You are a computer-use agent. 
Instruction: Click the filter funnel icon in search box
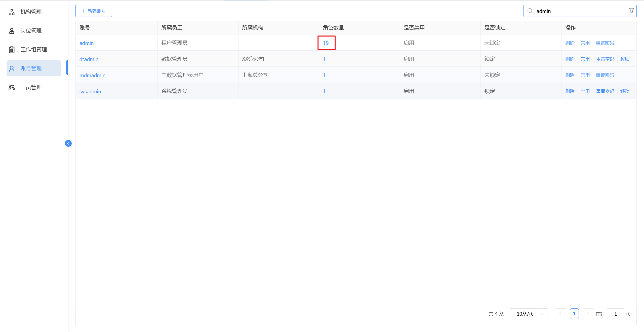point(631,11)
